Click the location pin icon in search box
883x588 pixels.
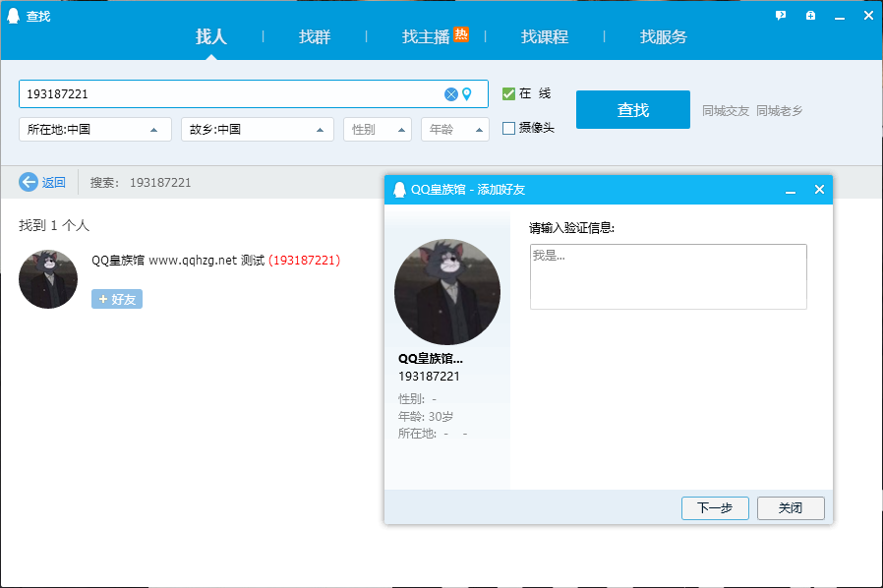467,94
